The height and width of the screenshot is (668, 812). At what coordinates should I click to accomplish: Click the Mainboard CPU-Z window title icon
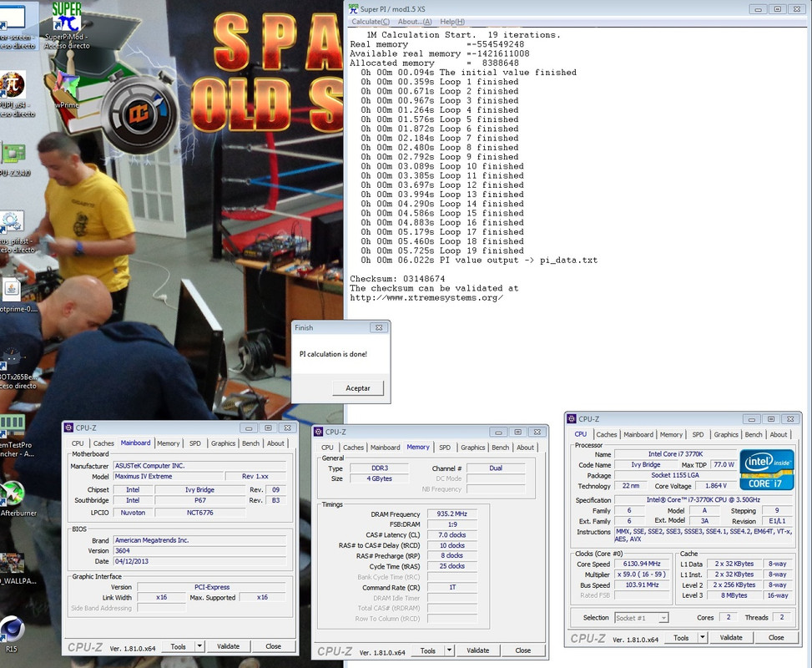pyautogui.click(x=68, y=428)
